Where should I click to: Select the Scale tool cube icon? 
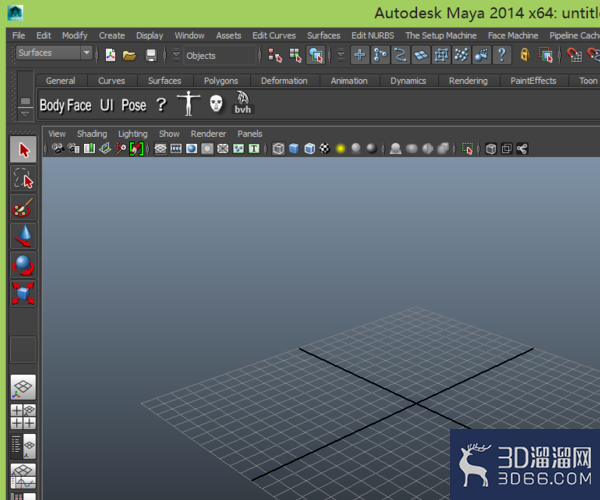(23, 294)
